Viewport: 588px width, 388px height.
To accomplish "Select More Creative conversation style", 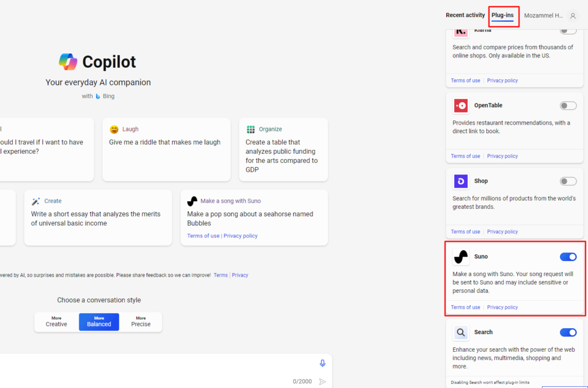I will [x=57, y=321].
